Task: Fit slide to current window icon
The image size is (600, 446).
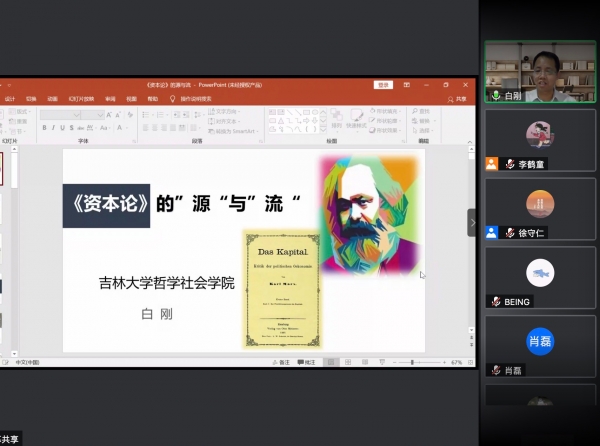Action: tap(470, 362)
